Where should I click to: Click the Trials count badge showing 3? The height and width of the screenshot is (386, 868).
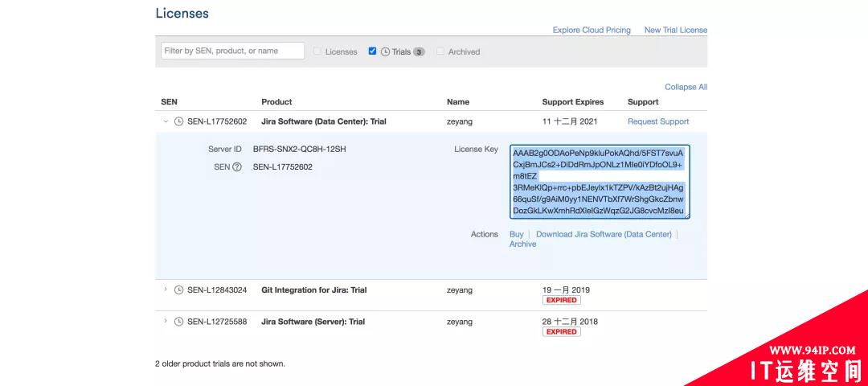[x=419, y=52]
